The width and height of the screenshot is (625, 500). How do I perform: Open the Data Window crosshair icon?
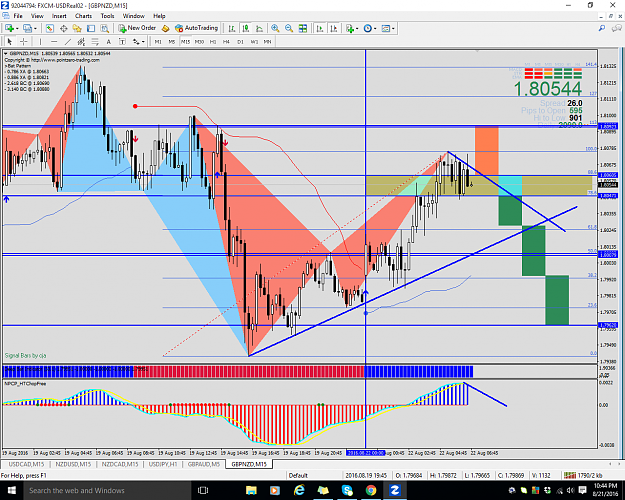pos(63,28)
